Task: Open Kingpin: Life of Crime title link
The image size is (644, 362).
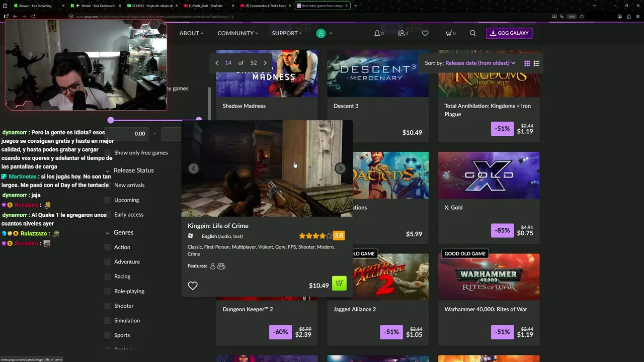Action: [x=218, y=226]
